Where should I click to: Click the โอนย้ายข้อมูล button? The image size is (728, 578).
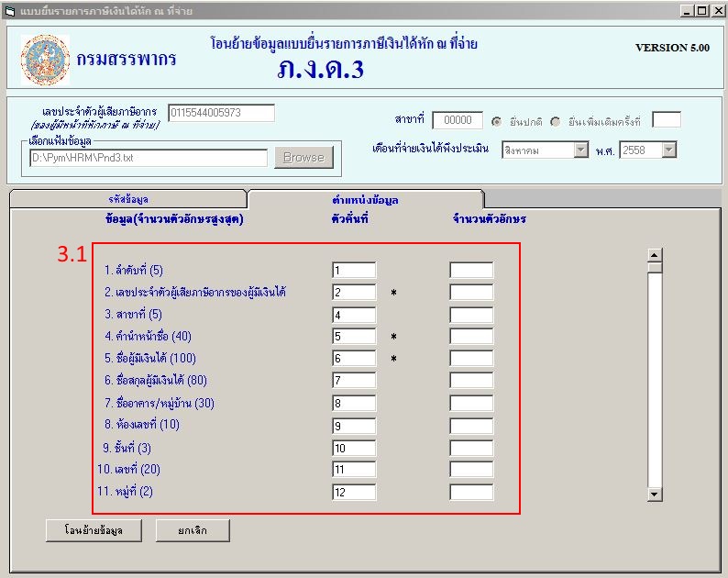(88, 530)
